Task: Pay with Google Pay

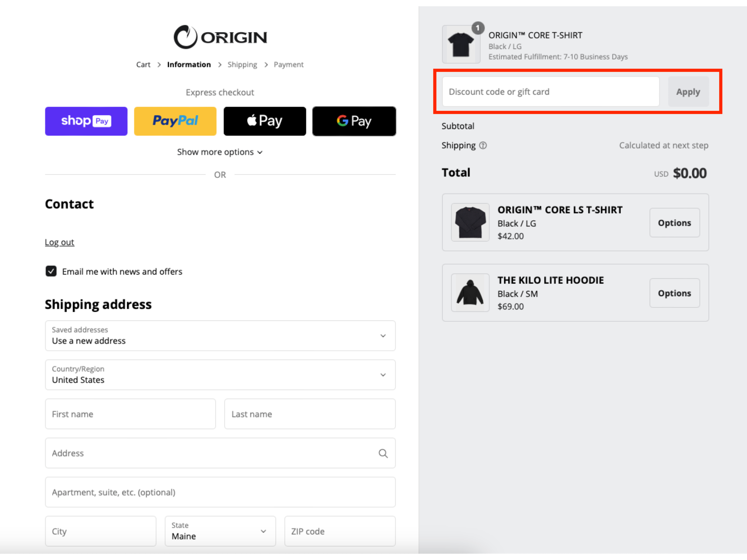Action: click(x=354, y=121)
